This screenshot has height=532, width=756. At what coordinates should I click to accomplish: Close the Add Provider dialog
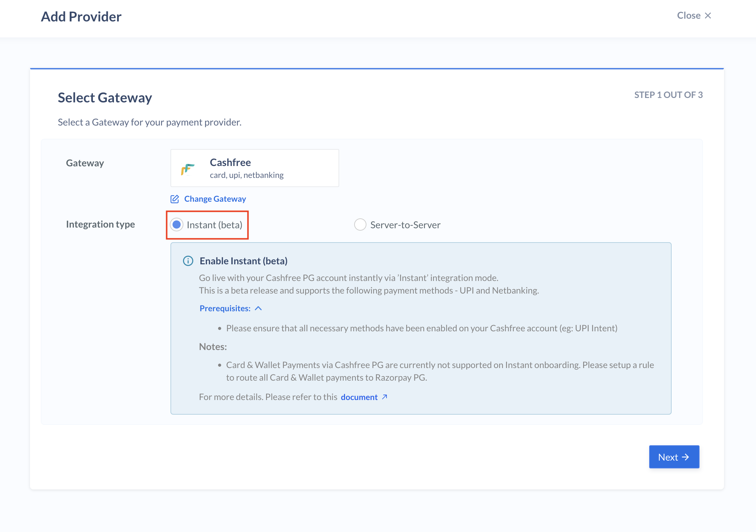tap(694, 16)
